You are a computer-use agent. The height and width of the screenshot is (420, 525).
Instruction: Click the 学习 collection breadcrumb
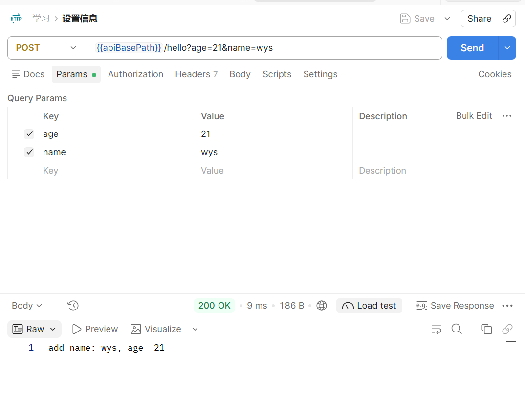41,19
